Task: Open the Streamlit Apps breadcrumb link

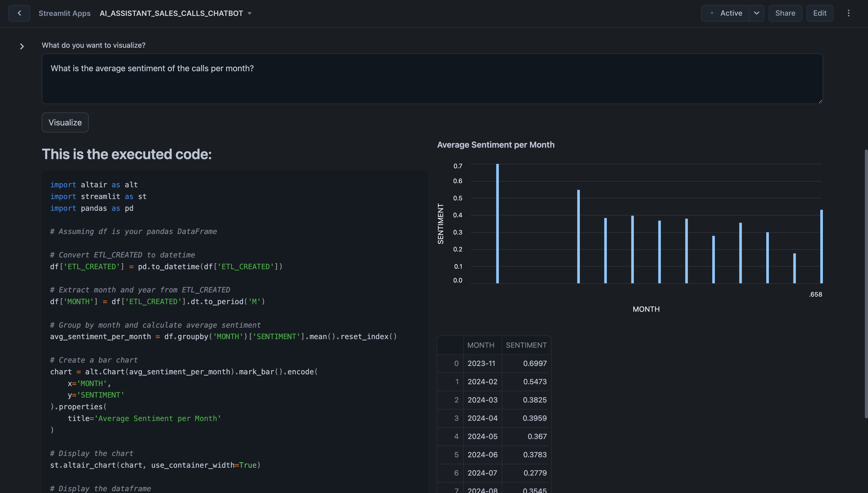Action: point(64,13)
